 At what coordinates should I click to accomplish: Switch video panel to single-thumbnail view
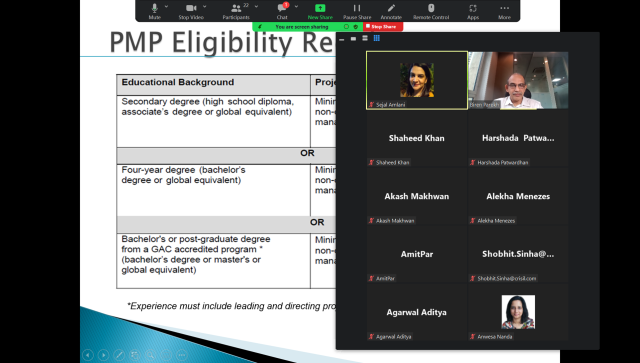pyautogui.click(x=353, y=38)
